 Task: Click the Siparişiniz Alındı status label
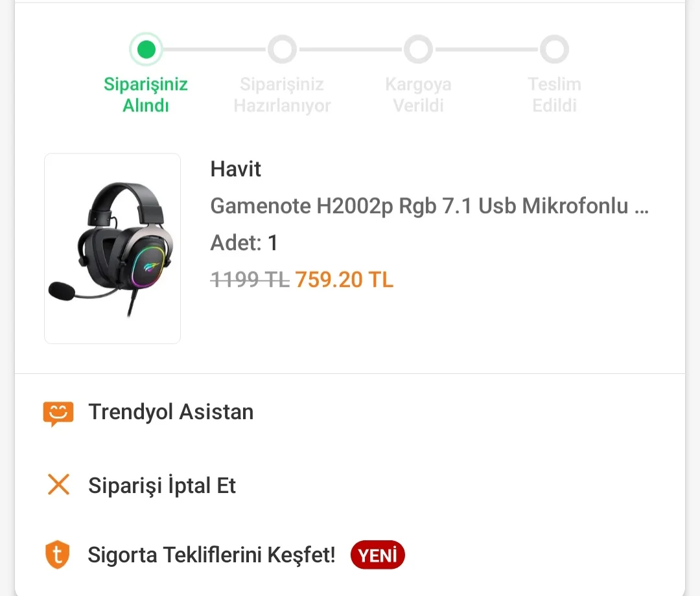pos(146,95)
